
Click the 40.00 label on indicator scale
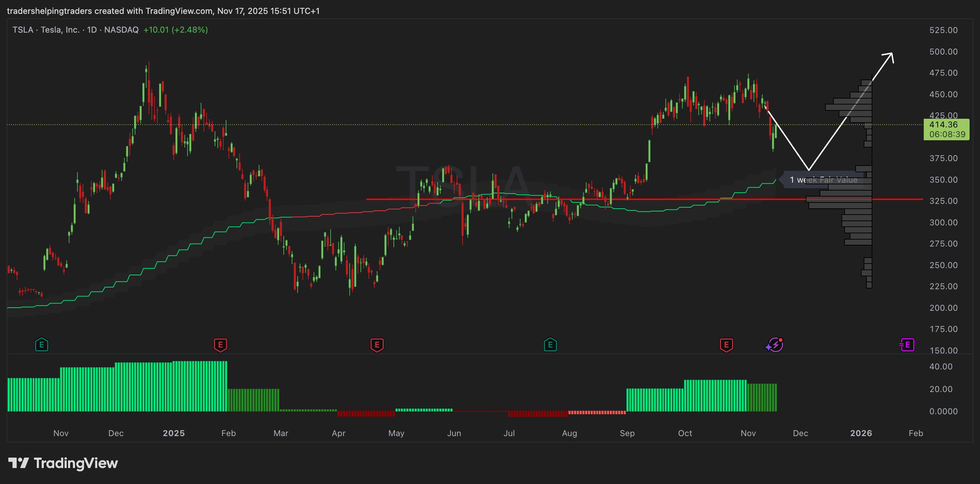(x=940, y=366)
